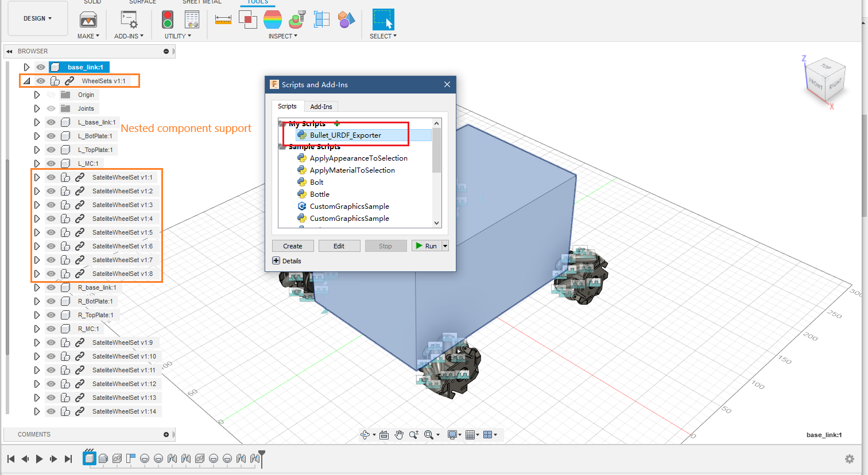Hide L_BotPlate:1 component

click(x=51, y=136)
